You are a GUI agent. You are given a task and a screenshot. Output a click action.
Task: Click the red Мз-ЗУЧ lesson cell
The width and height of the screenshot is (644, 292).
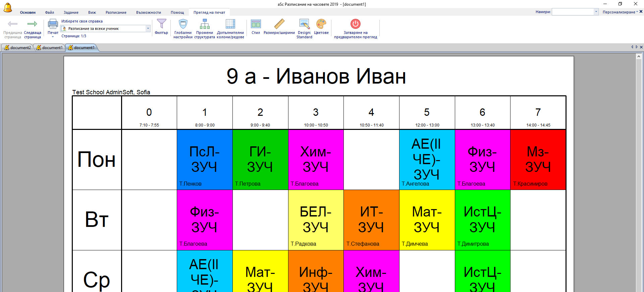pyautogui.click(x=538, y=159)
